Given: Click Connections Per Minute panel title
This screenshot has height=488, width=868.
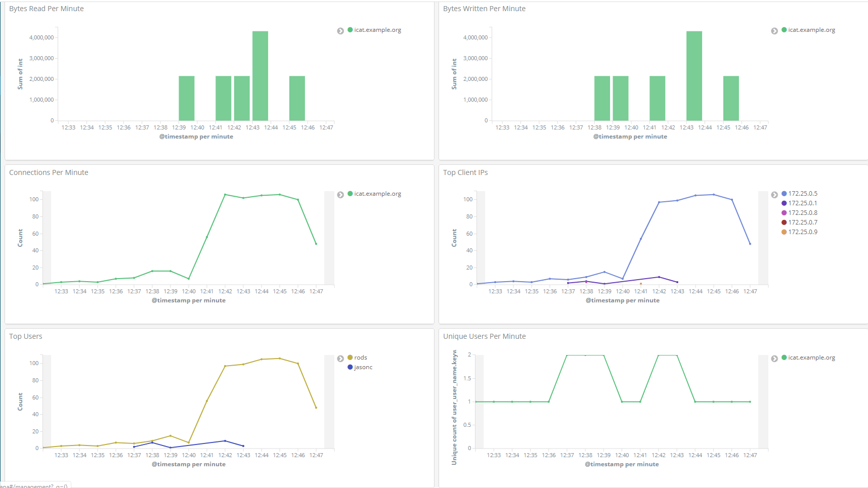Looking at the screenshot, I should point(49,172).
